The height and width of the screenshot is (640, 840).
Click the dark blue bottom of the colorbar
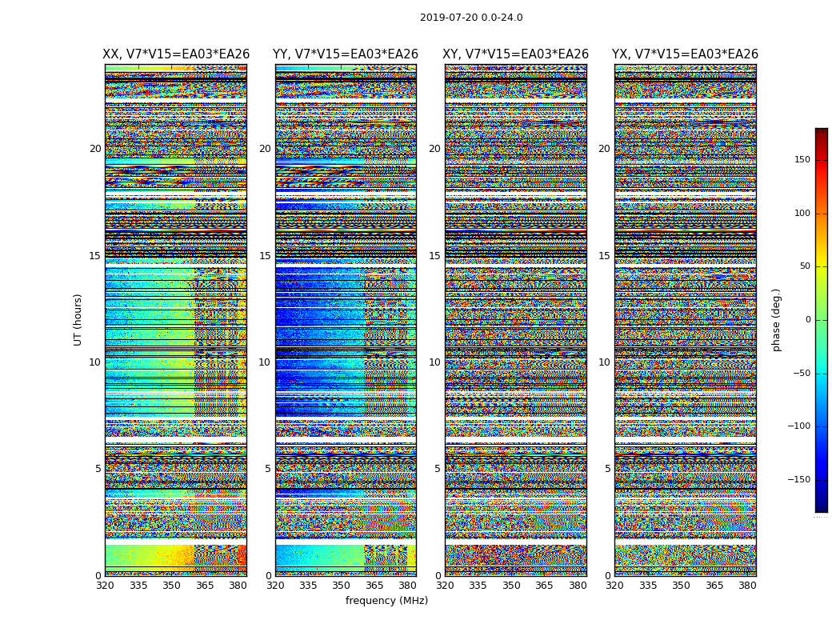pos(821,507)
